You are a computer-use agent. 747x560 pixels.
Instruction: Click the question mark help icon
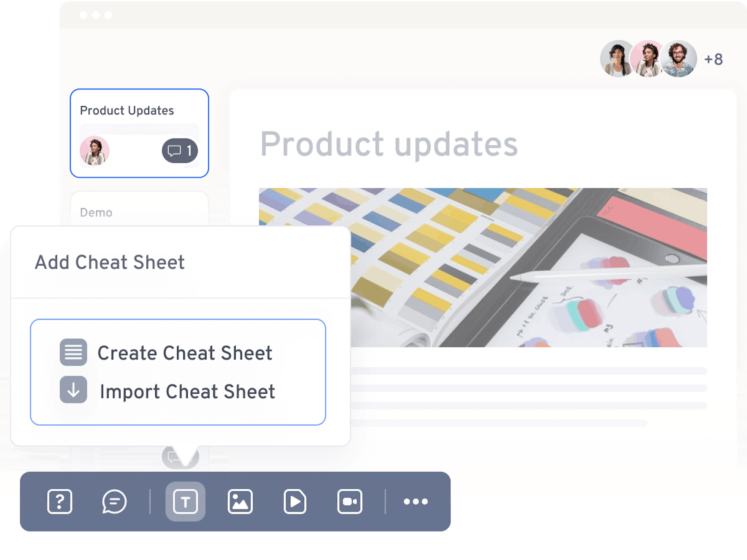(59, 501)
